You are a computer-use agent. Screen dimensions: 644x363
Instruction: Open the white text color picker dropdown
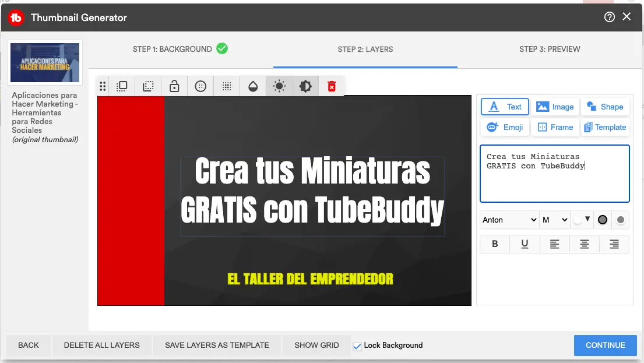point(582,220)
